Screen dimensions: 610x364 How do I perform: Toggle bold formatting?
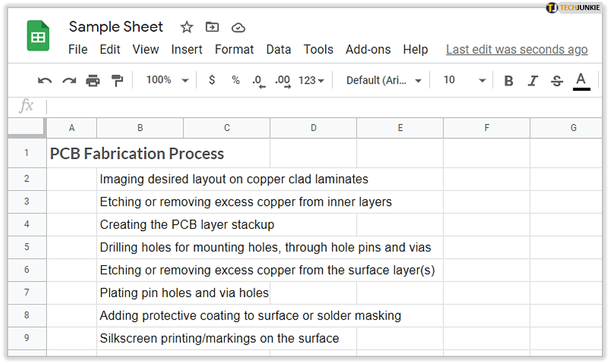[509, 81]
